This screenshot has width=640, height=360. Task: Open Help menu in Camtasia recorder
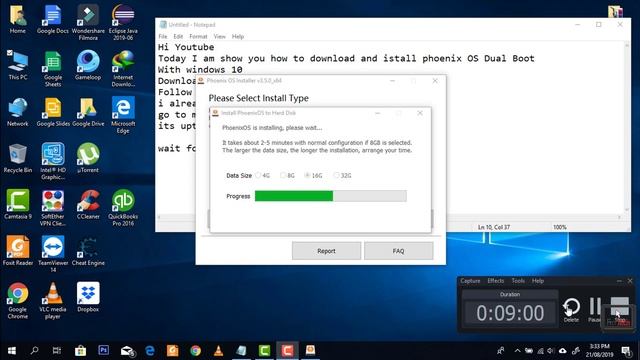pos(538,281)
